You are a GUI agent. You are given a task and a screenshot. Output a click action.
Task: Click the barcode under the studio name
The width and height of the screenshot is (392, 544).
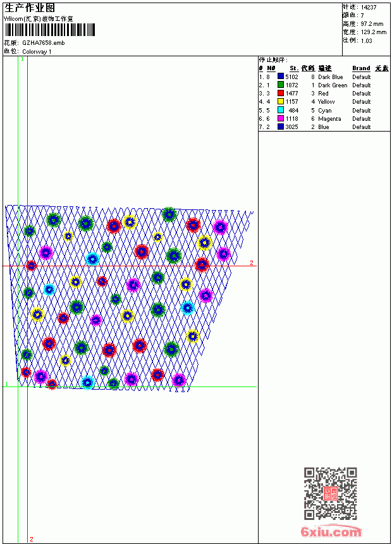tap(49, 30)
